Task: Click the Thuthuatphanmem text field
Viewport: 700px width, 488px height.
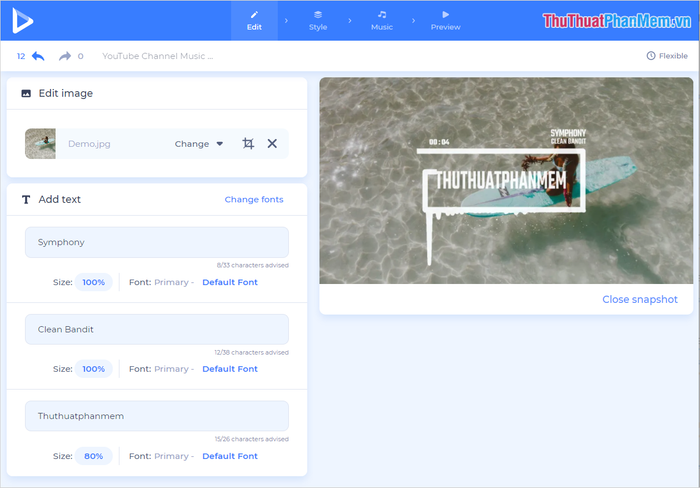Action: 157,416
